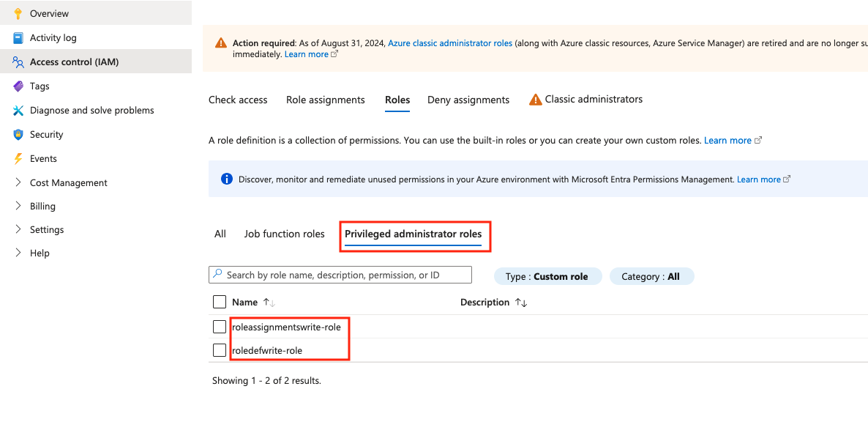This screenshot has width=868, height=441.
Task: Select the Job function roles sub-tab
Action: [285, 234]
